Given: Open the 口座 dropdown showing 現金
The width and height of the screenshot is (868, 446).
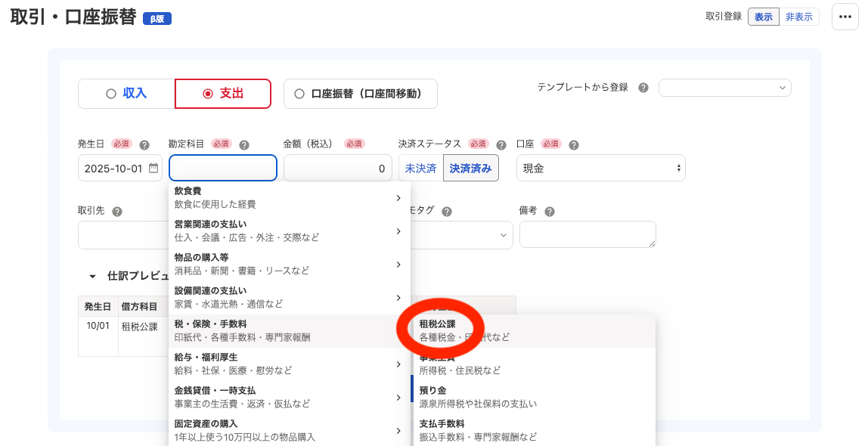Looking at the screenshot, I should click(600, 167).
